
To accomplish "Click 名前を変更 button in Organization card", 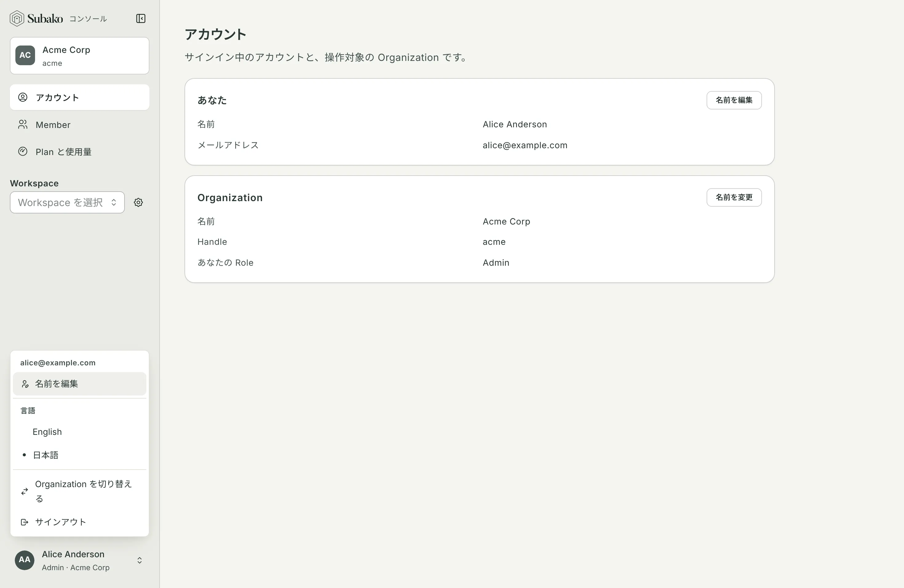I will [x=734, y=197].
